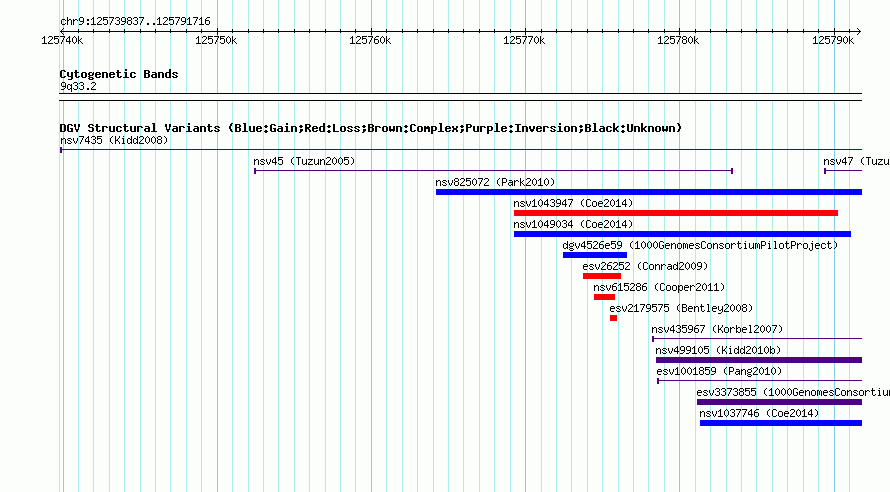Select the thin nsv435967 span line

tap(757, 339)
